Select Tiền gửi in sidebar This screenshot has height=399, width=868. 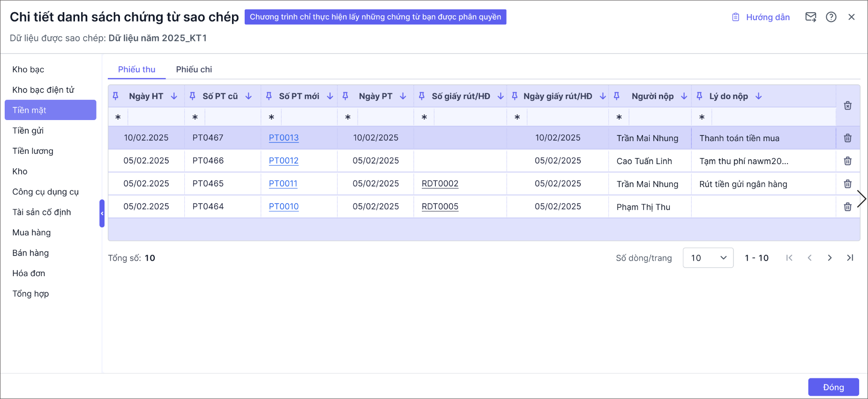point(28,131)
